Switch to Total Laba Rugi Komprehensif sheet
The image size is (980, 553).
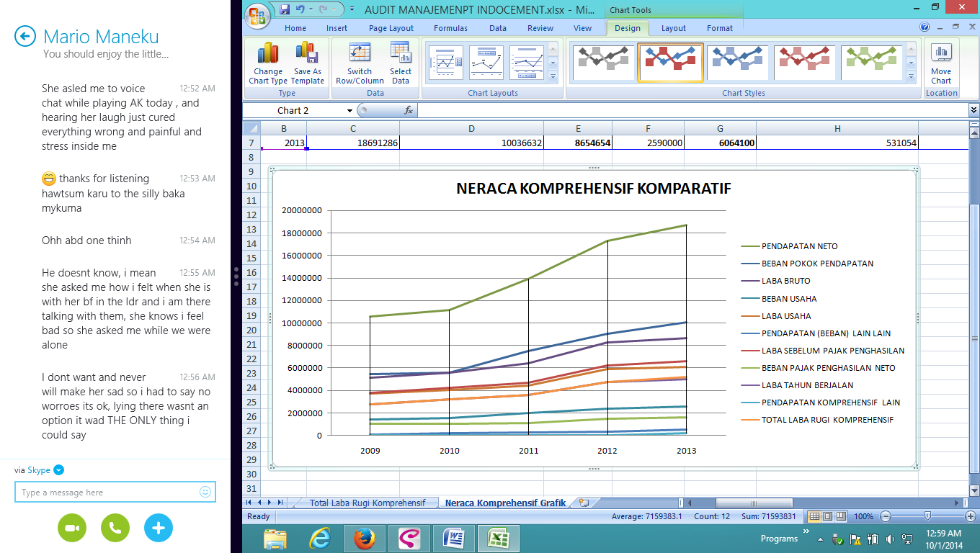[x=367, y=503]
